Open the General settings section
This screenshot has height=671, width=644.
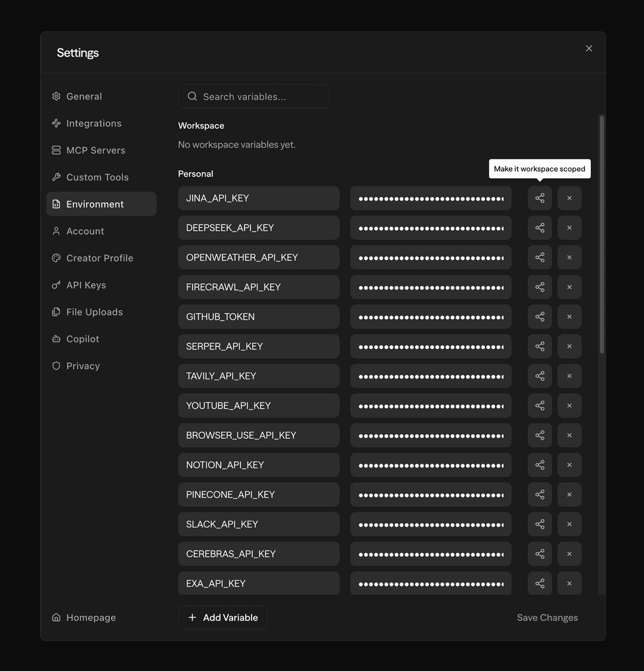(83, 96)
